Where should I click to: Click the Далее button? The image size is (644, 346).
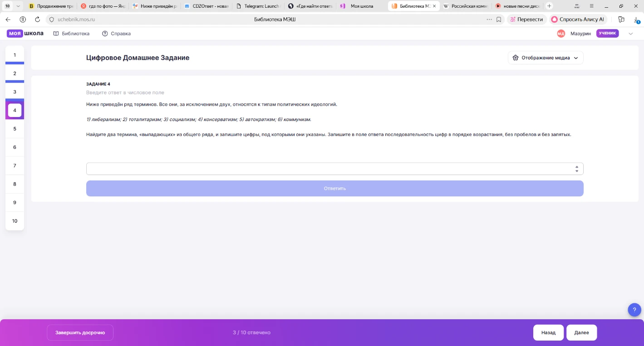pyautogui.click(x=581, y=332)
